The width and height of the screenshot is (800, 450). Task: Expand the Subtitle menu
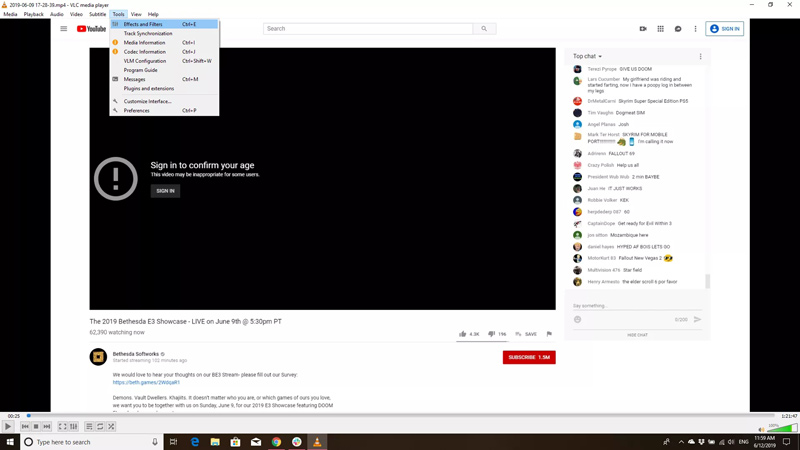point(97,14)
